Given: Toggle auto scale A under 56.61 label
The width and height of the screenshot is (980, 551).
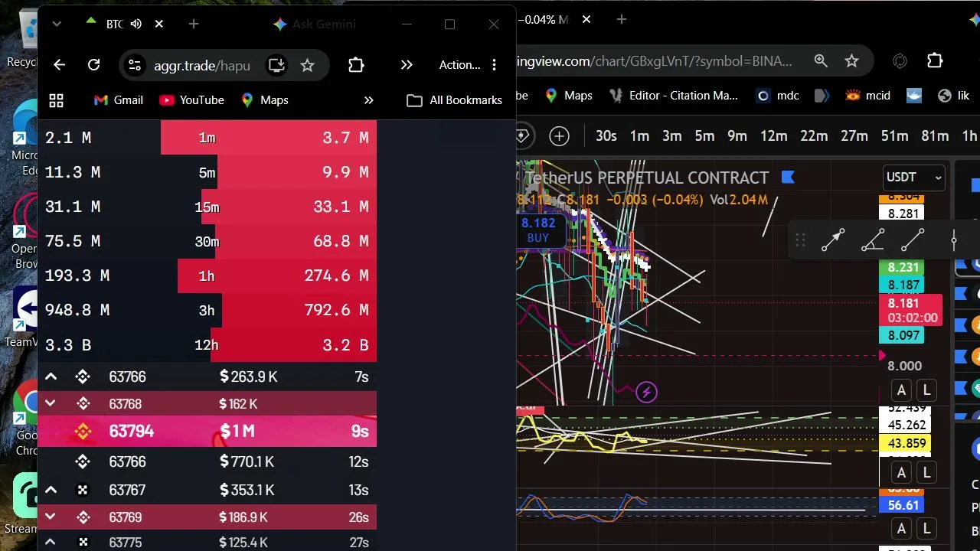Looking at the screenshot, I should pos(901,528).
